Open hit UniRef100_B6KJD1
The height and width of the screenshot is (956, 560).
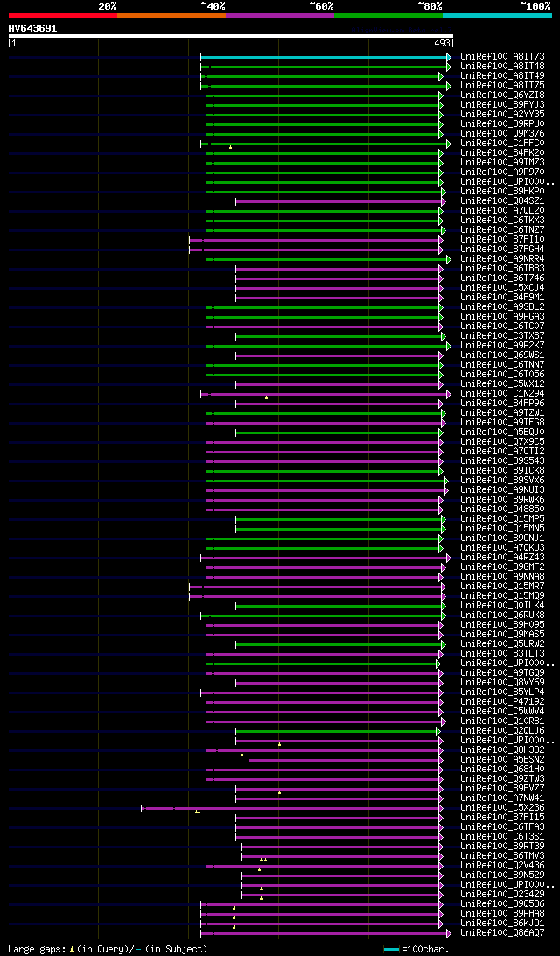click(x=503, y=924)
